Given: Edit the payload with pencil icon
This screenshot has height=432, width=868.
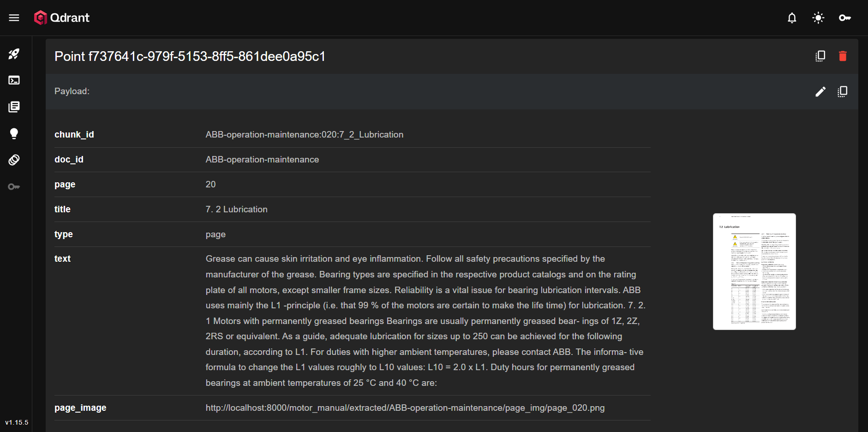Looking at the screenshot, I should (x=820, y=91).
